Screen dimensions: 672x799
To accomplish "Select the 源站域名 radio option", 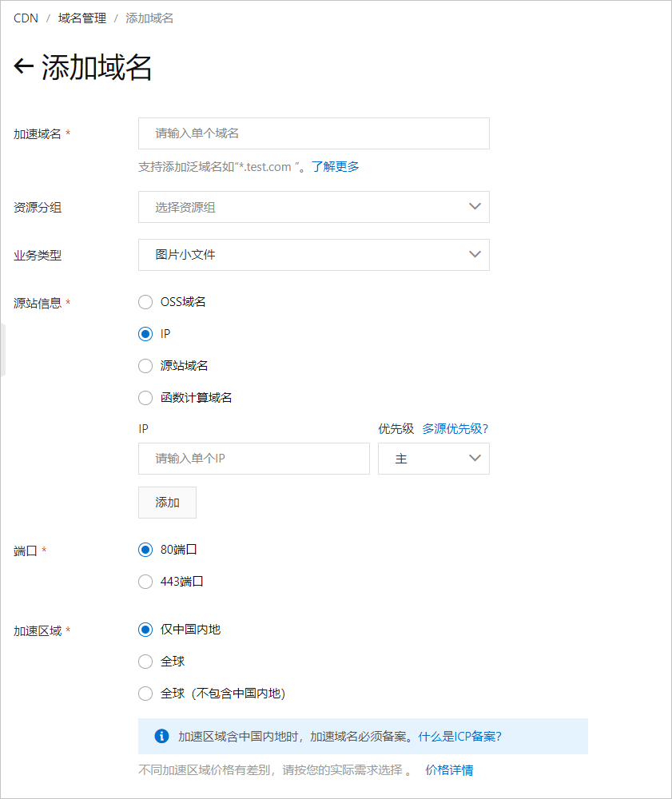I will (145, 366).
